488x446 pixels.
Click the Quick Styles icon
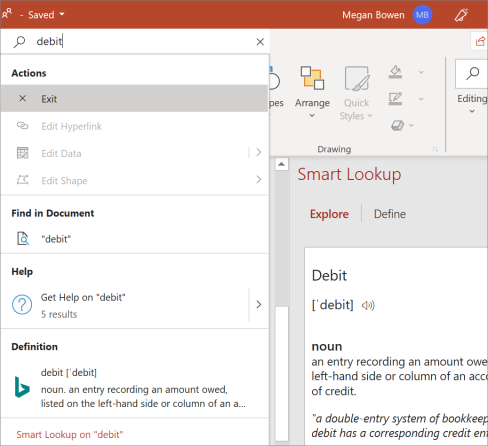[357, 79]
